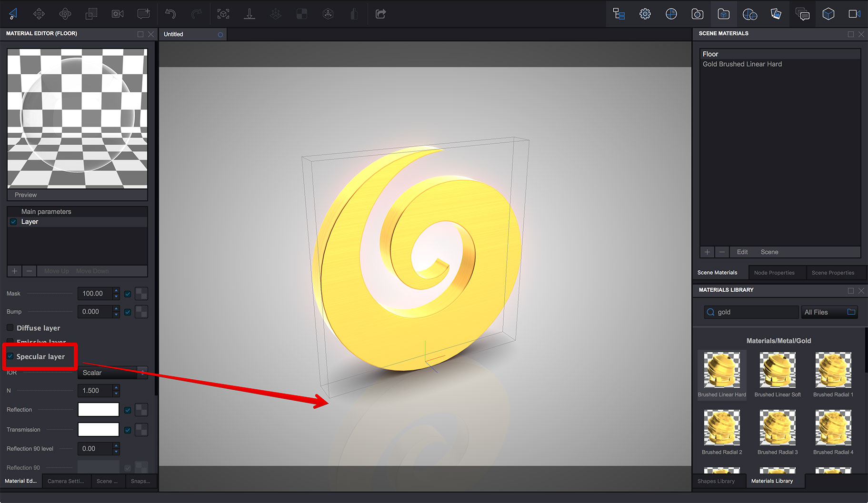The width and height of the screenshot is (868, 503).
Task: Click the camera tool in the toolbar
Action: point(117,14)
